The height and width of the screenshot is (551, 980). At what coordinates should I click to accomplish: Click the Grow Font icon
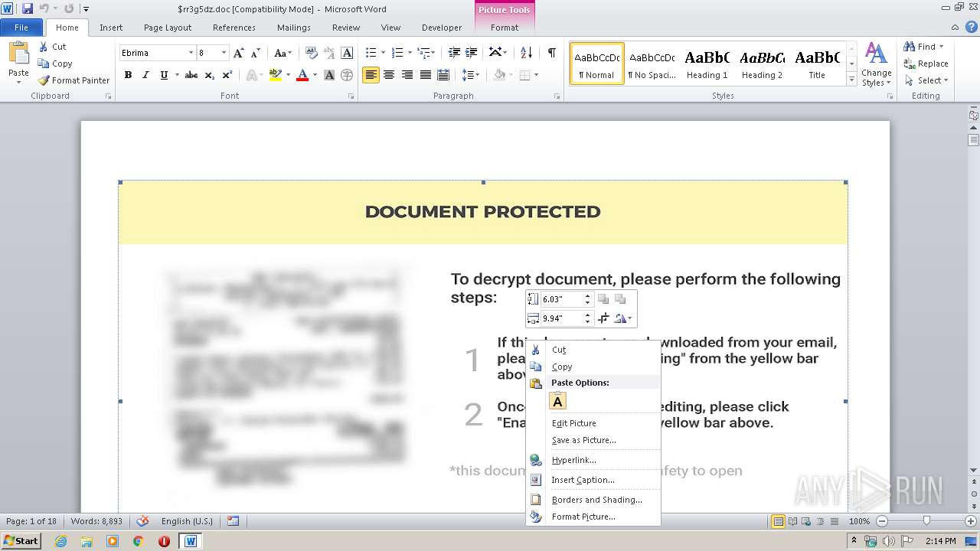(239, 53)
